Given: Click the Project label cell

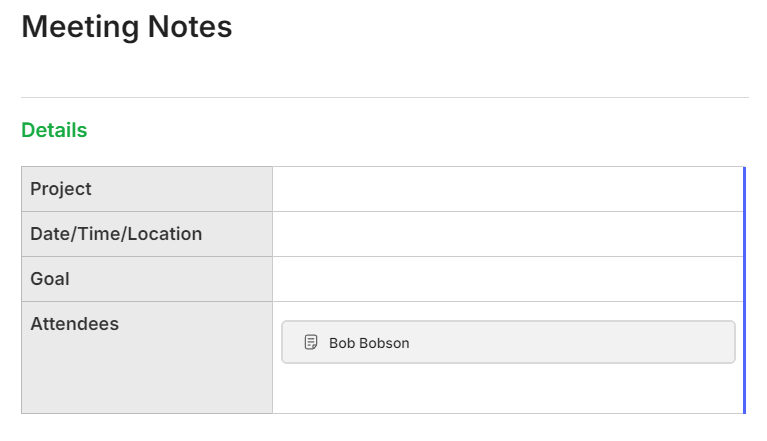Looking at the screenshot, I should tap(147, 189).
